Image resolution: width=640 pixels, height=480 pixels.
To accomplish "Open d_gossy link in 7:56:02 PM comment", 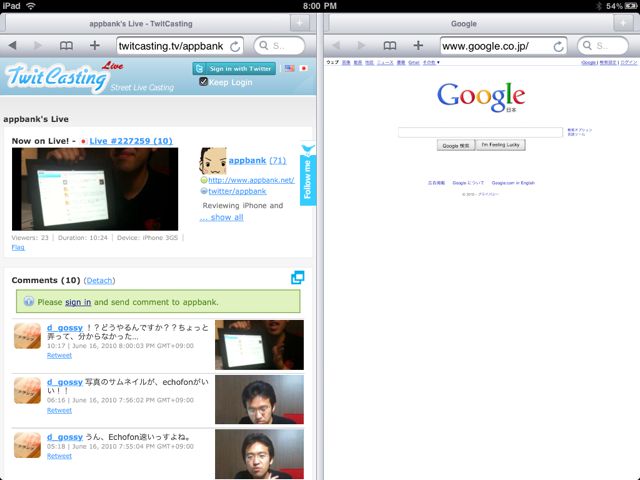I will [x=65, y=382].
